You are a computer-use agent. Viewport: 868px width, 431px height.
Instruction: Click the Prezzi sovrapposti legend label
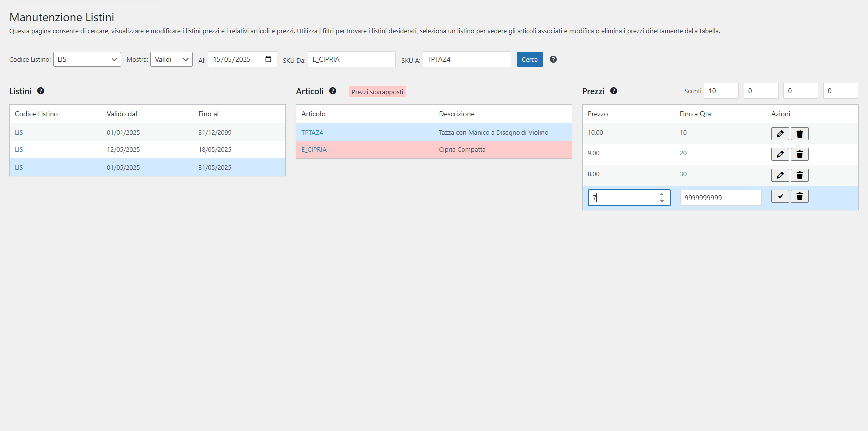377,92
